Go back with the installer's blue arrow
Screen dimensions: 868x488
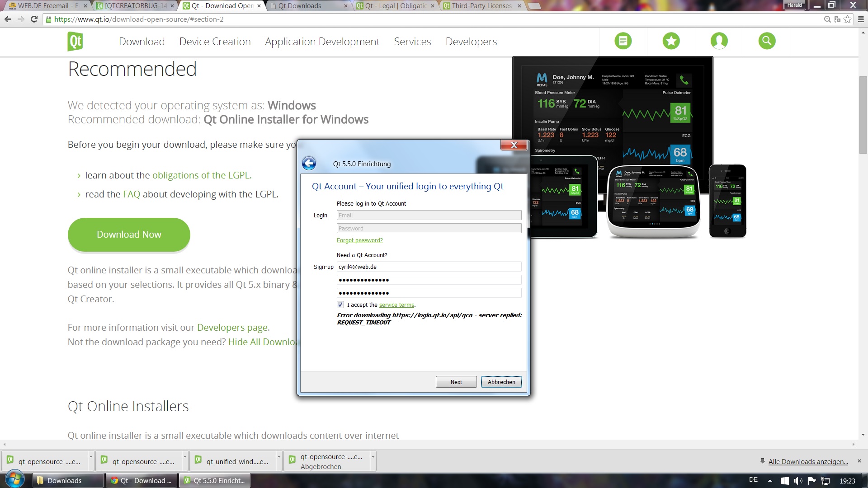tap(309, 163)
